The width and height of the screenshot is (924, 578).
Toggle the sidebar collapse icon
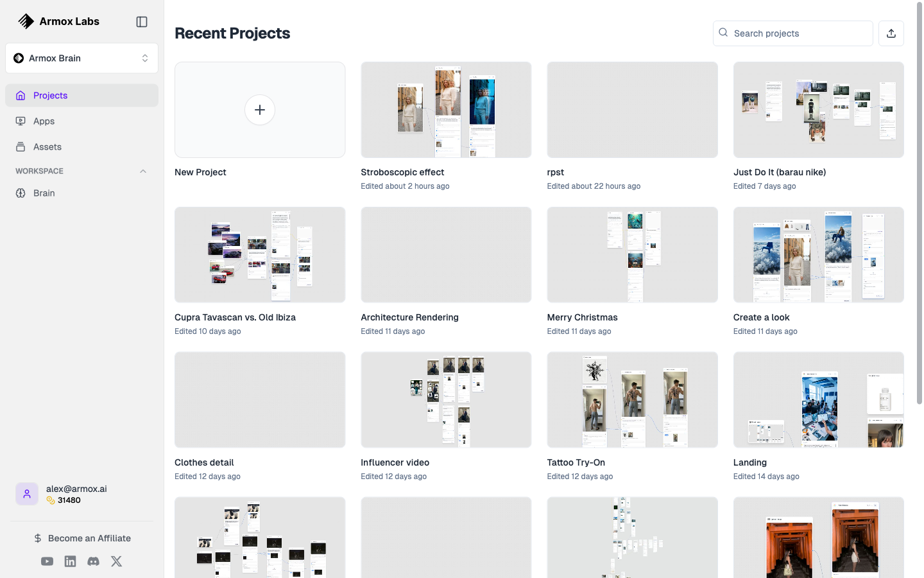[142, 22]
